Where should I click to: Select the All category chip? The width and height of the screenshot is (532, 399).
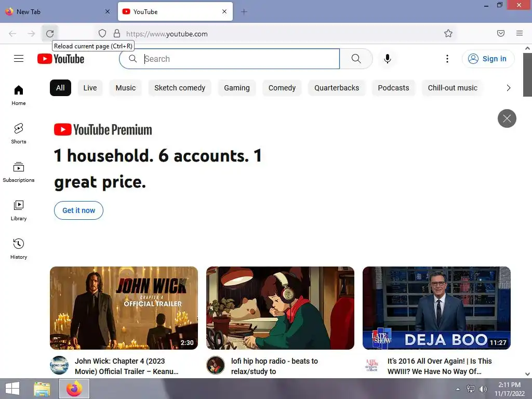pos(60,88)
